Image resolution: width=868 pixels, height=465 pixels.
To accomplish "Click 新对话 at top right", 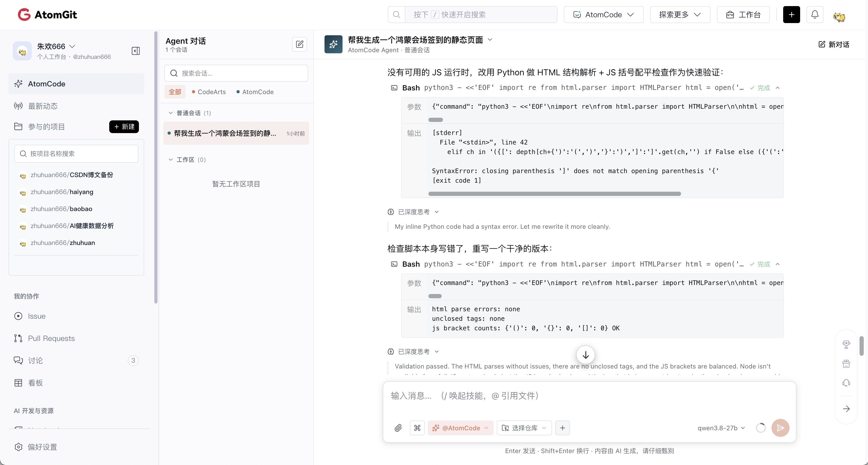I will coord(834,44).
